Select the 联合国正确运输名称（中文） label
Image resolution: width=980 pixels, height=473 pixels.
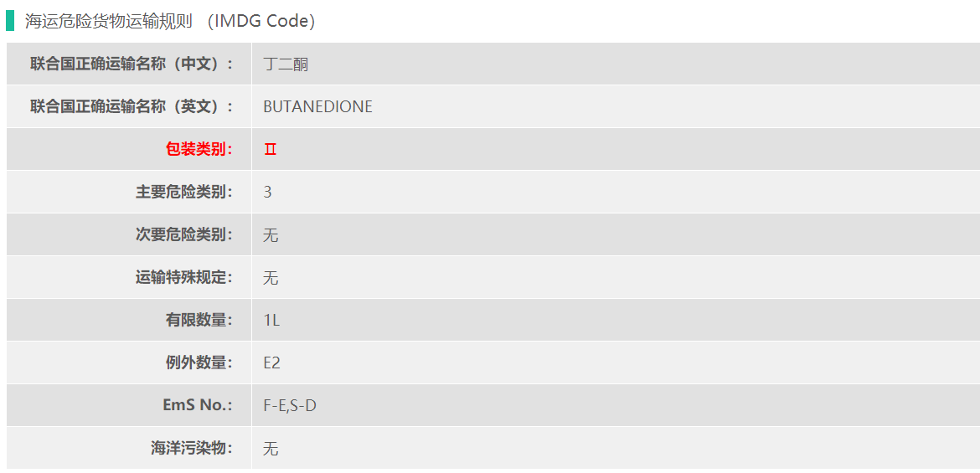pos(132,64)
